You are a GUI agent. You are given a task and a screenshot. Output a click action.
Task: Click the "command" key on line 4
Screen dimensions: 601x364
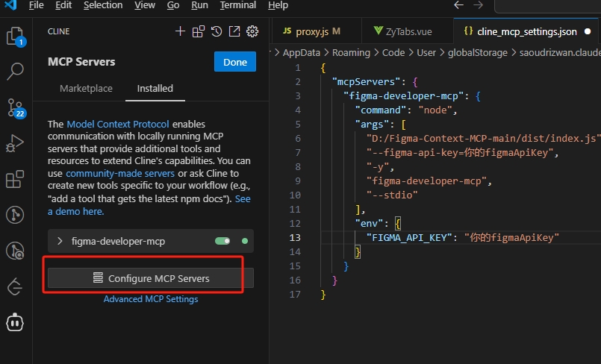click(380, 110)
